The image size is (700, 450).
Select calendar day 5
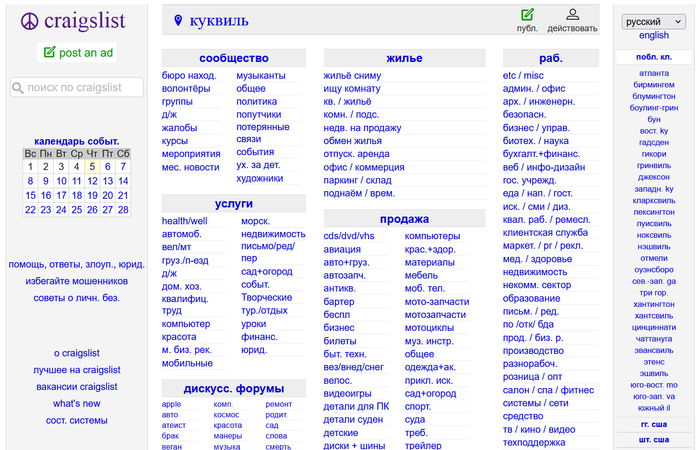click(x=92, y=167)
